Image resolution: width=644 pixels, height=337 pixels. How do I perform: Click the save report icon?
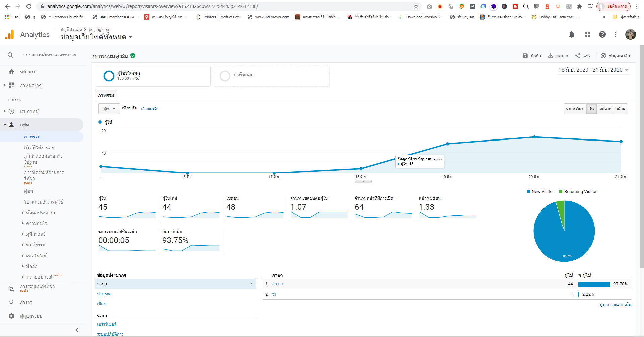[x=525, y=56]
